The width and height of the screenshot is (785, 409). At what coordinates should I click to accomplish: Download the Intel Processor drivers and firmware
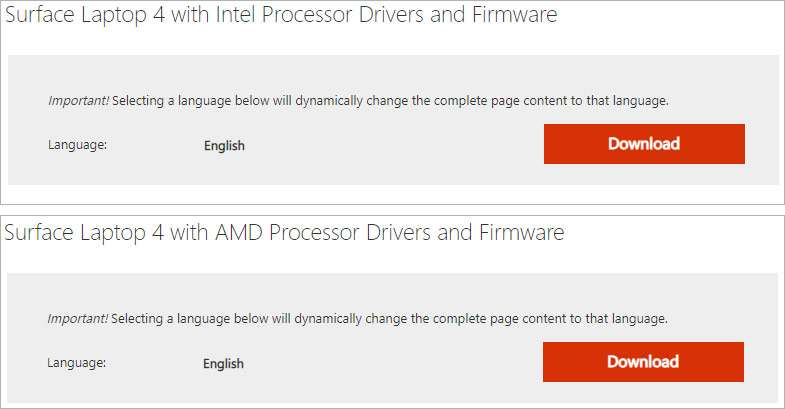644,144
